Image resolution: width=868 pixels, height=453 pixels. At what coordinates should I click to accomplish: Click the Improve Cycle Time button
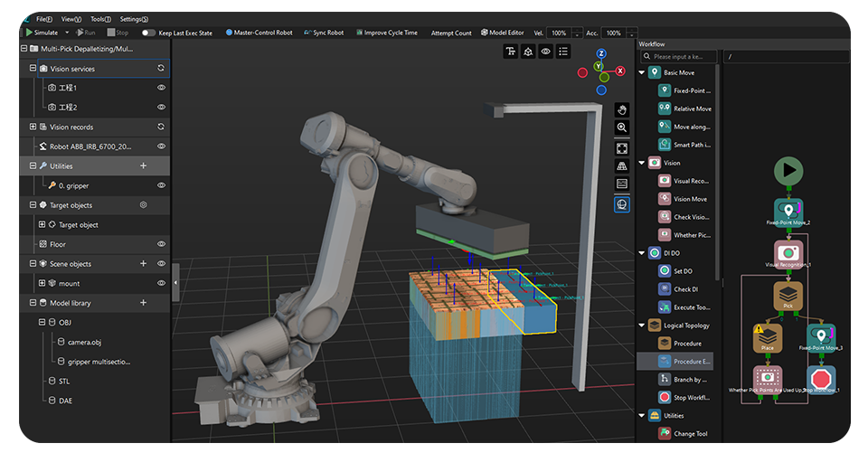(385, 33)
